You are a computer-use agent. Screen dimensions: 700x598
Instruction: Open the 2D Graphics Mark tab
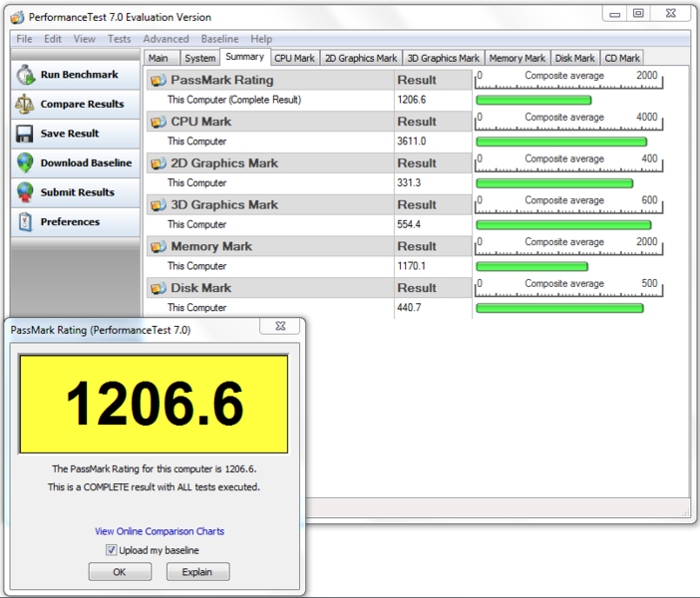click(x=361, y=58)
